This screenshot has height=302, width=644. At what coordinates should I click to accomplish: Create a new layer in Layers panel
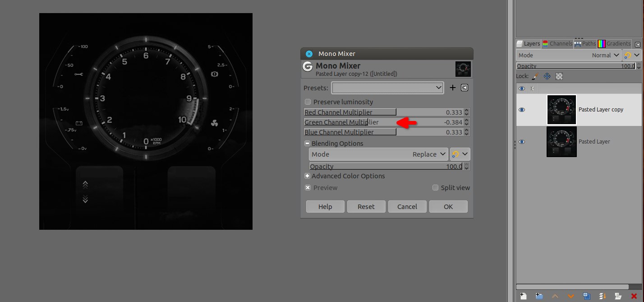[x=523, y=296]
